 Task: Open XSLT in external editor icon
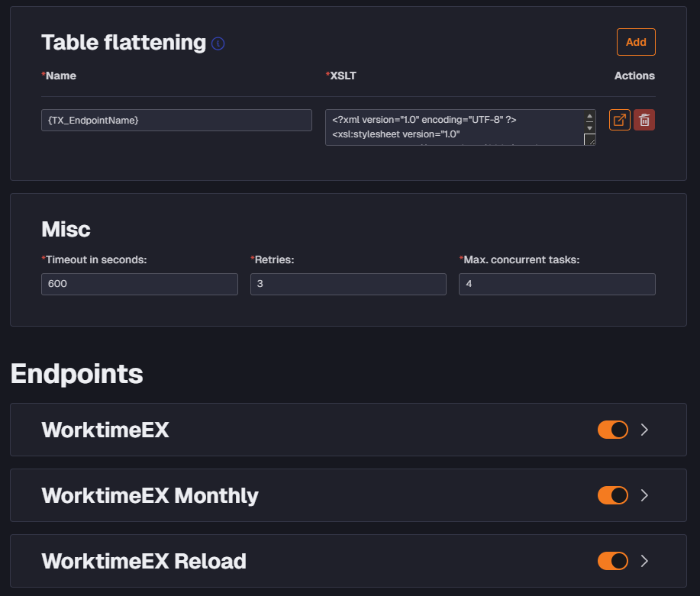coord(620,120)
